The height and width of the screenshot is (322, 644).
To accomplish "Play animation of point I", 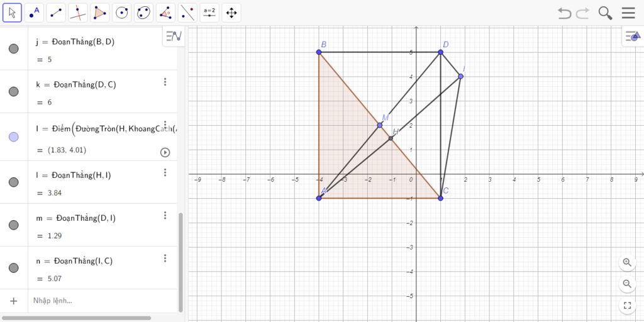I will tap(165, 152).
